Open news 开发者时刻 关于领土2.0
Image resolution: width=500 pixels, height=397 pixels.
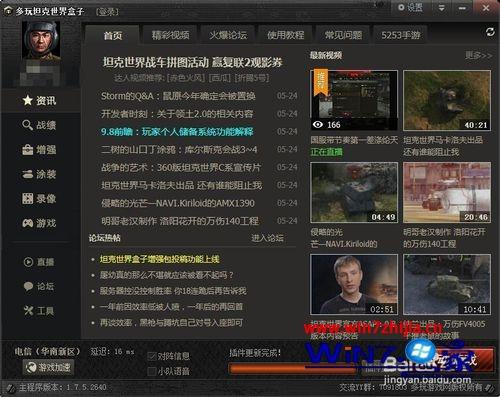coord(177,114)
